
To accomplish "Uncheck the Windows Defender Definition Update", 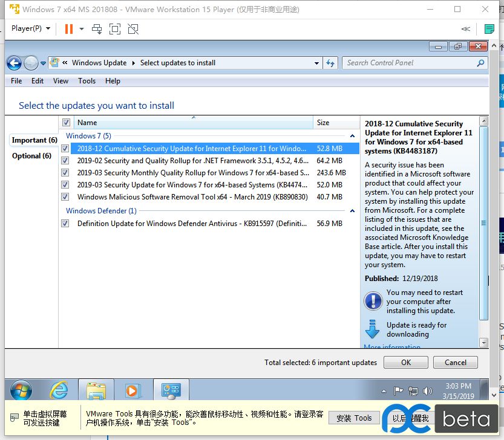I will click(x=65, y=223).
